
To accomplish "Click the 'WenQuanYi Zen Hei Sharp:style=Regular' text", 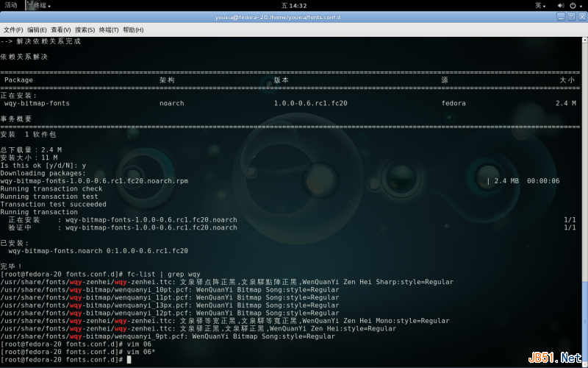I will pyautogui.click(x=378, y=282).
